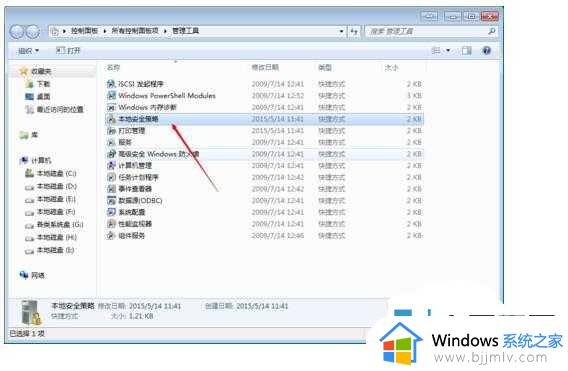
Task: Refresh the address bar location
Action: (354, 32)
